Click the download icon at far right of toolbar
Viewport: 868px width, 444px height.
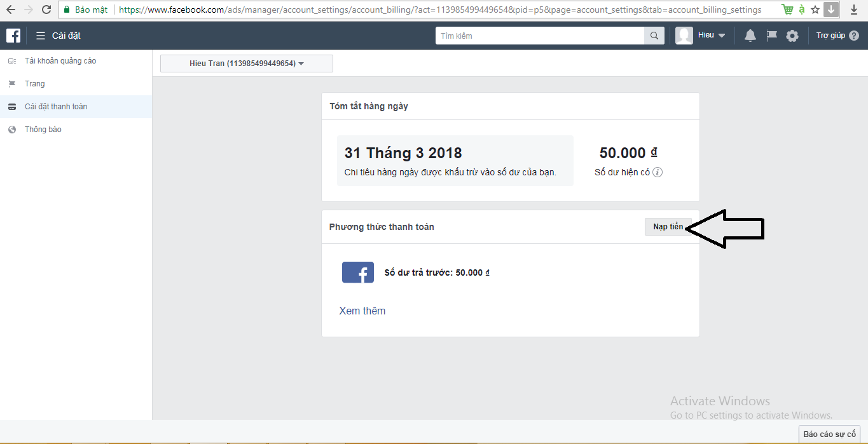[x=853, y=10]
